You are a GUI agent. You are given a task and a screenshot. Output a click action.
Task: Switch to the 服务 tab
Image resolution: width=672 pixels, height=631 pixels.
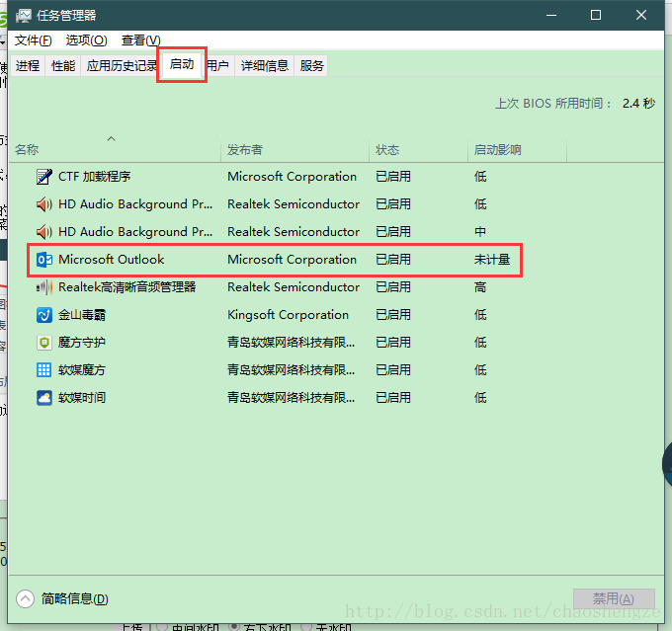point(311,65)
